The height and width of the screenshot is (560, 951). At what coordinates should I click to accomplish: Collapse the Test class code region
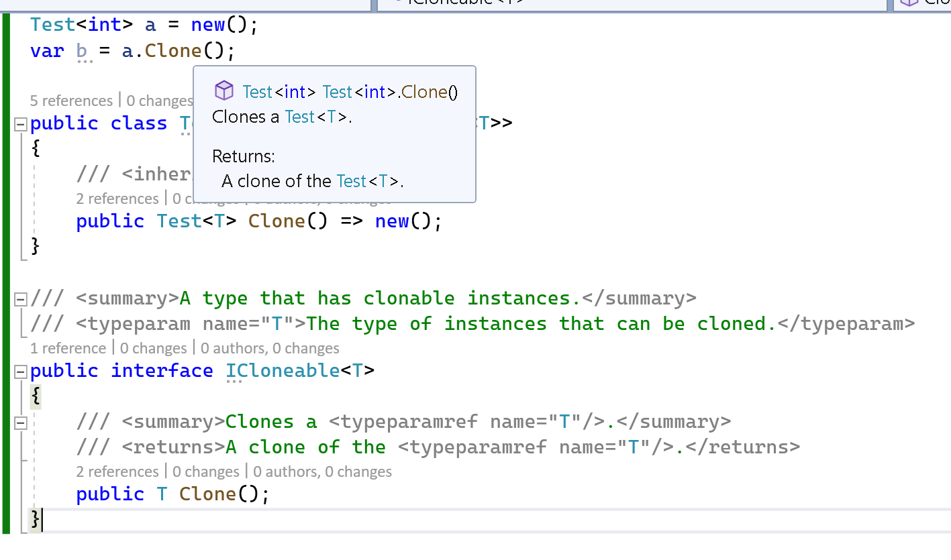20,123
